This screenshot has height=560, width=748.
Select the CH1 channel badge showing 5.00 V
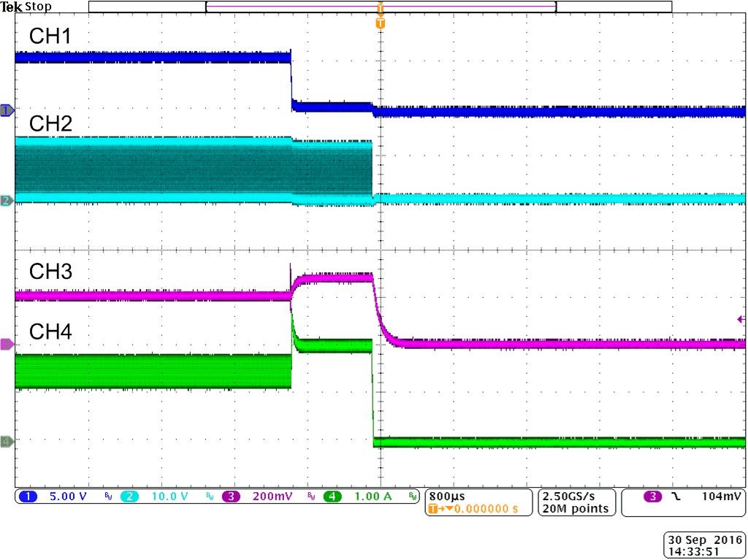coord(28,496)
